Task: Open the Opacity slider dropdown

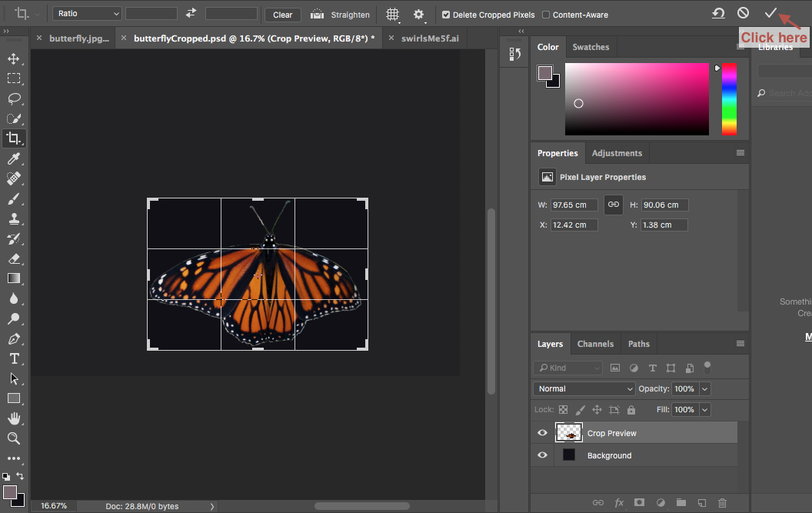Action: tap(705, 388)
